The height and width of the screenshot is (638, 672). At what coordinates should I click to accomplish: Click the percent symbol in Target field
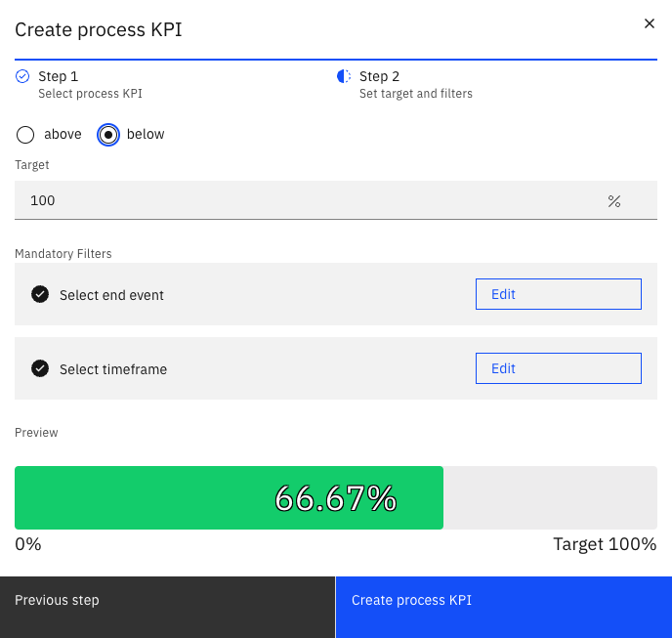click(x=613, y=200)
